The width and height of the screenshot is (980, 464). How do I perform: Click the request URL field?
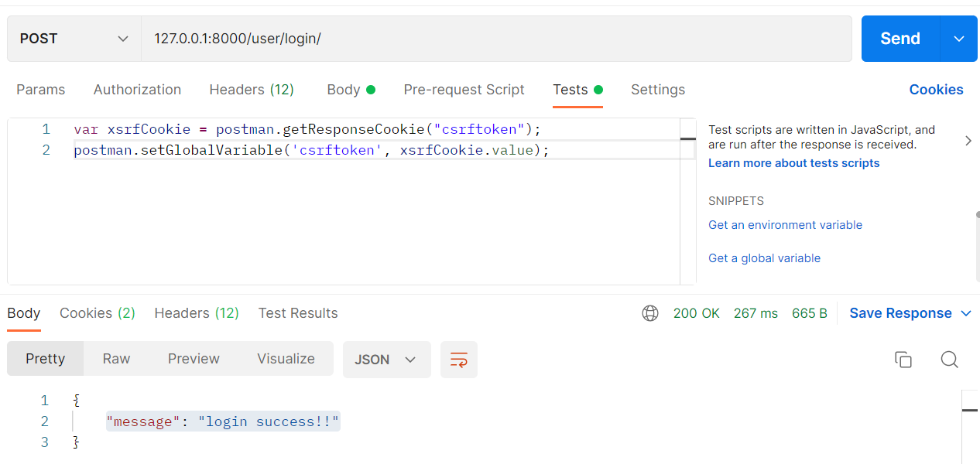[x=496, y=39]
